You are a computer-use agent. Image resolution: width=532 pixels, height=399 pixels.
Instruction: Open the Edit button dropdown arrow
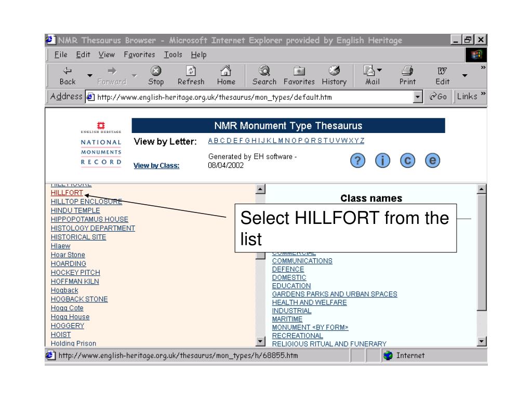point(464,75)
